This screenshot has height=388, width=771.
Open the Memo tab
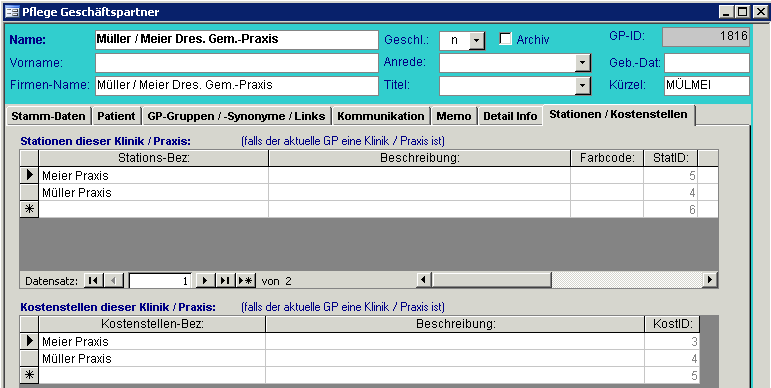point(454,117)
